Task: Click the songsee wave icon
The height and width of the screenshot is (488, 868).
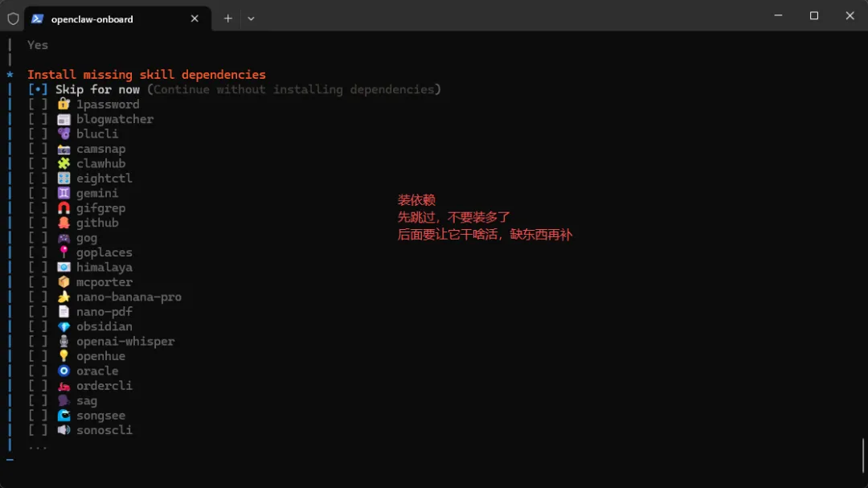Action: click(x=63, y=416)
